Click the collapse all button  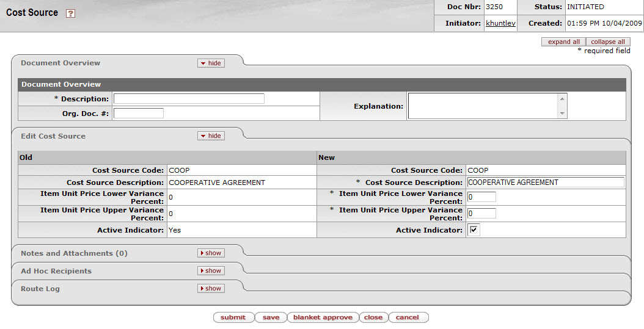tap(607, 42)
